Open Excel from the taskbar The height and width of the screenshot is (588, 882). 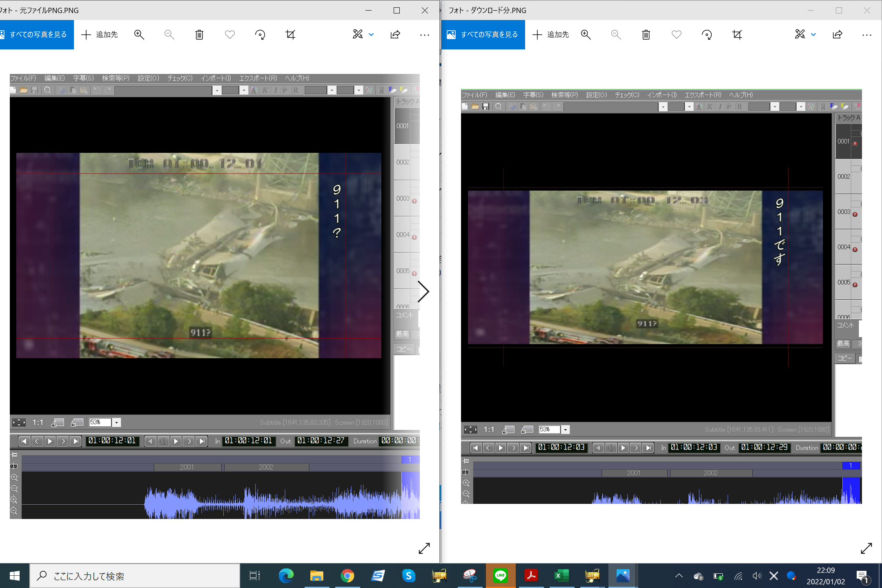point(561,576)
